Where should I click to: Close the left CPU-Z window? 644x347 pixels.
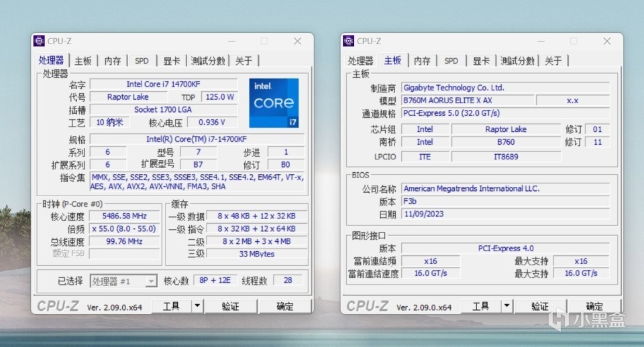pos(297,41)
